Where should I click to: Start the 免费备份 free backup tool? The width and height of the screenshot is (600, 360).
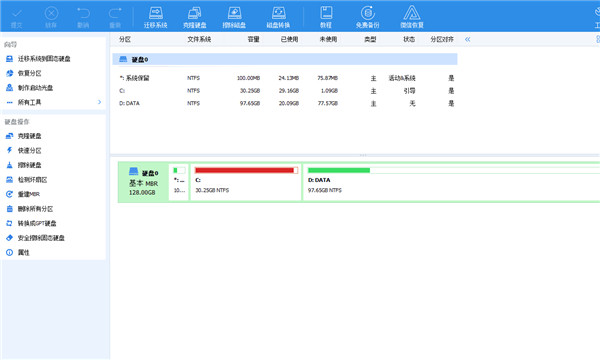point(367,17)
